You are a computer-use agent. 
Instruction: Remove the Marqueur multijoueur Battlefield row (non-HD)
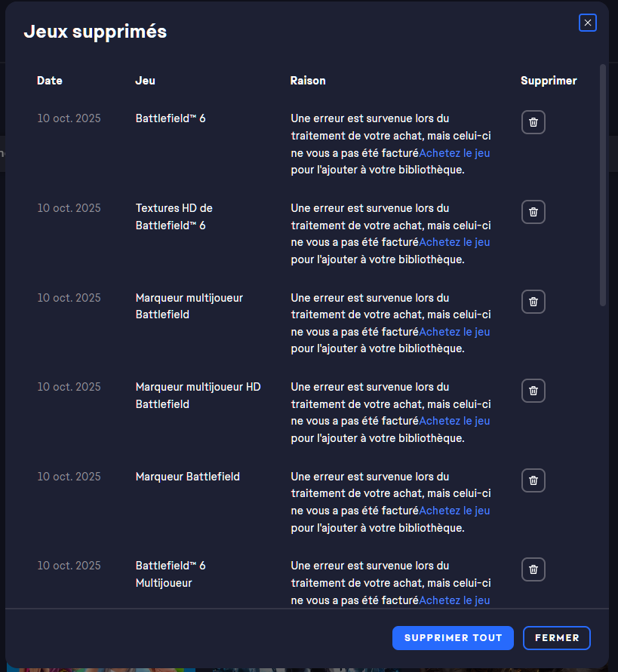coord(533,302)
